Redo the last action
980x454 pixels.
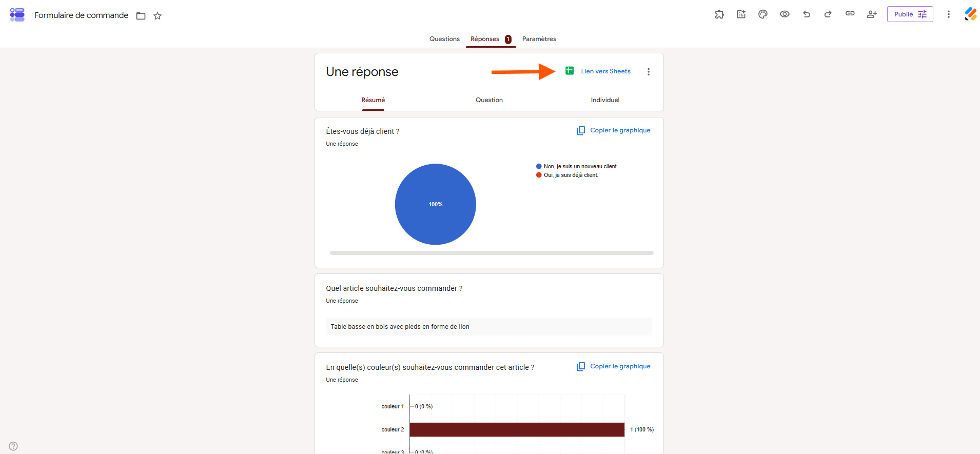point(828,14)
